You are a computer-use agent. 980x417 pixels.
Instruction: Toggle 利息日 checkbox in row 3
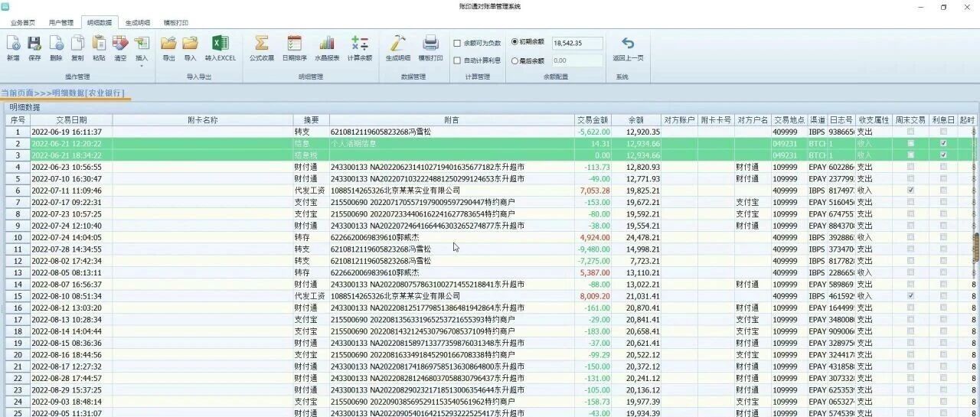tap(943, 155)
